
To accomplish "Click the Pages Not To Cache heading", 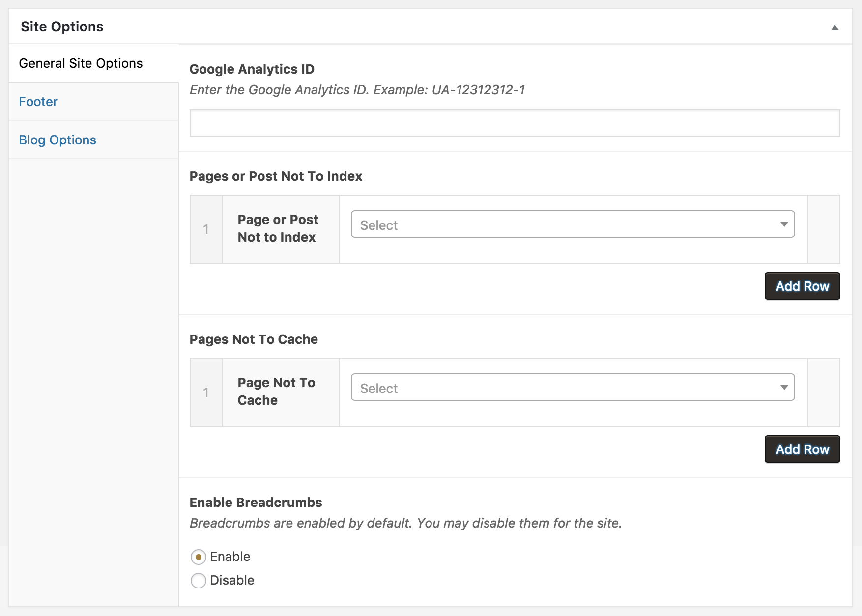I will click(254, 339).
